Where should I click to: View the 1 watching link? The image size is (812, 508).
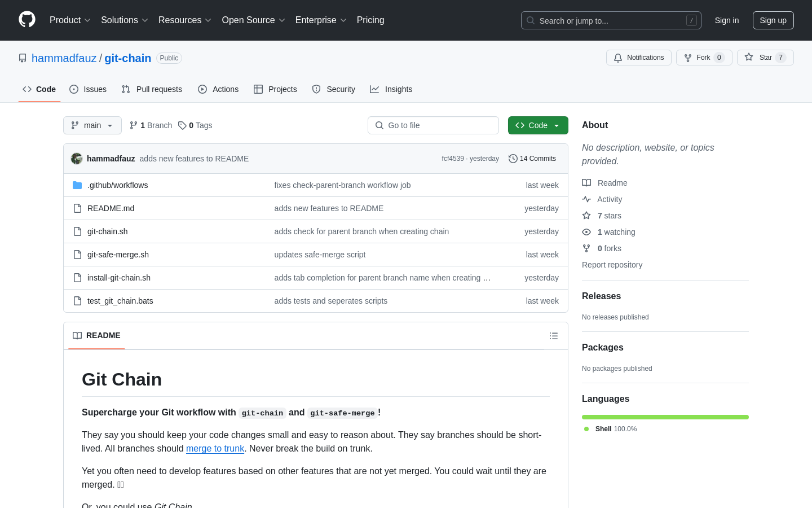tap(608, 232)
